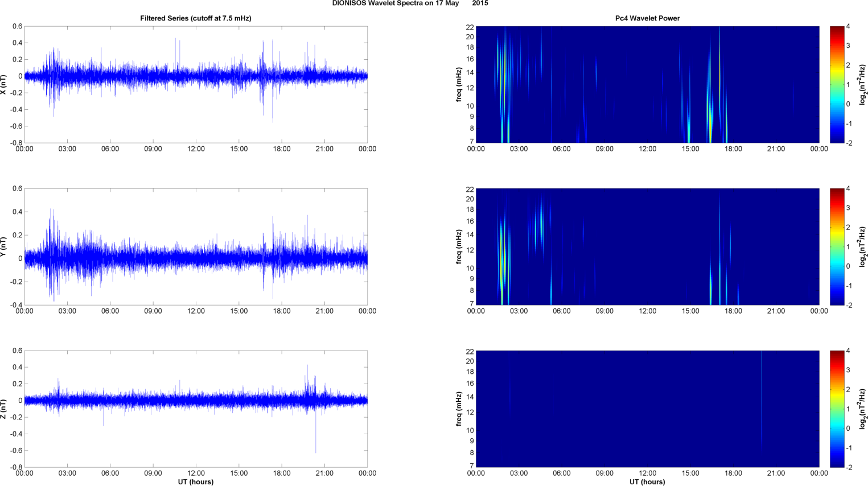This screenshot has height=486, width=868.
Task: Click the bottom panel's colorbar
Action: coord(837,409)
